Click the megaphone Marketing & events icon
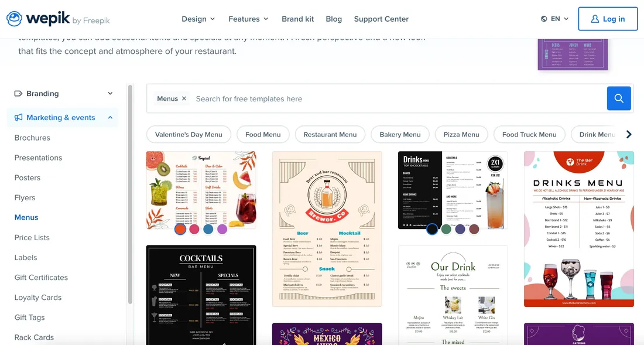The height and width of the screenshot is (345, 644). coord(18,118)
